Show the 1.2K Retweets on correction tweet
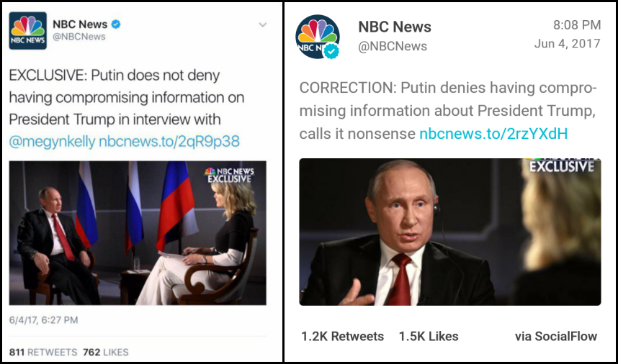Viewport: 618px width, 364px height. coord(342,336)
